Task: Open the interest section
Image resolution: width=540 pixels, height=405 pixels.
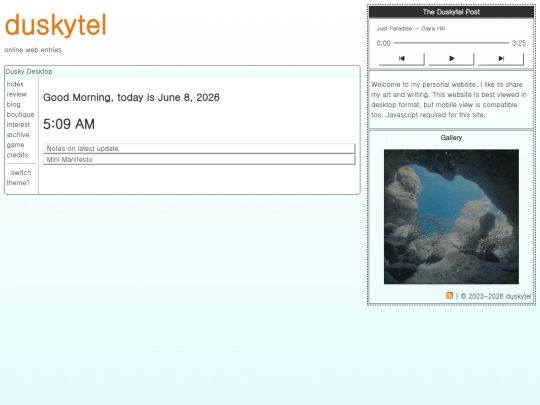Action: (x=18, y=125)
